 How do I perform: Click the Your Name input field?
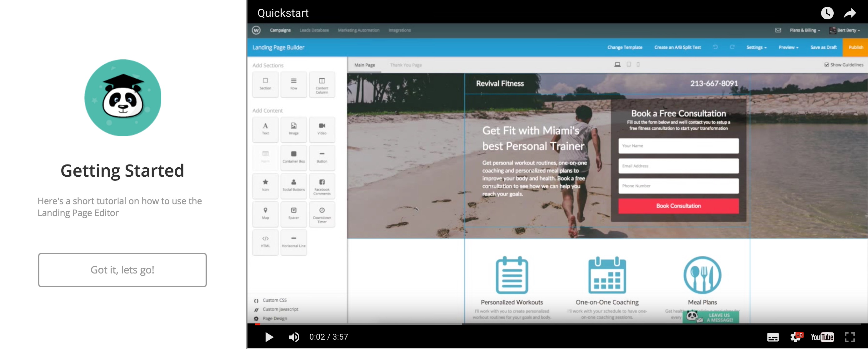pos(678,146)
